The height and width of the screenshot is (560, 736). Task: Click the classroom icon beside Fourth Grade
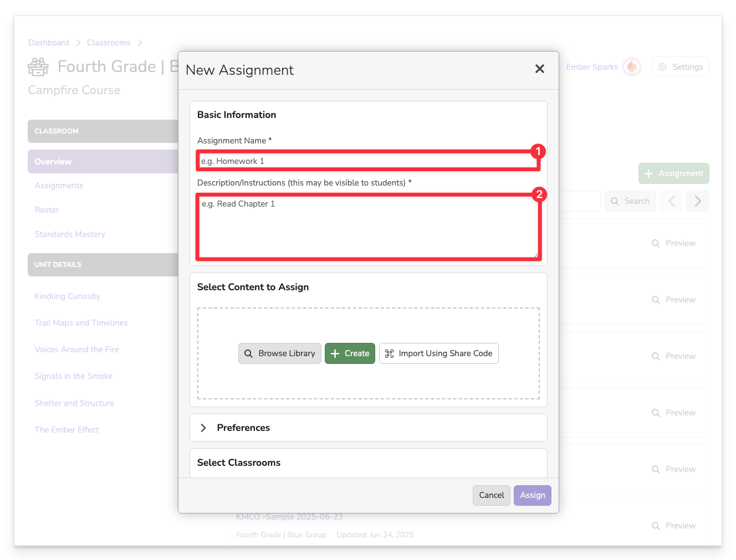(x=38, y=67)
